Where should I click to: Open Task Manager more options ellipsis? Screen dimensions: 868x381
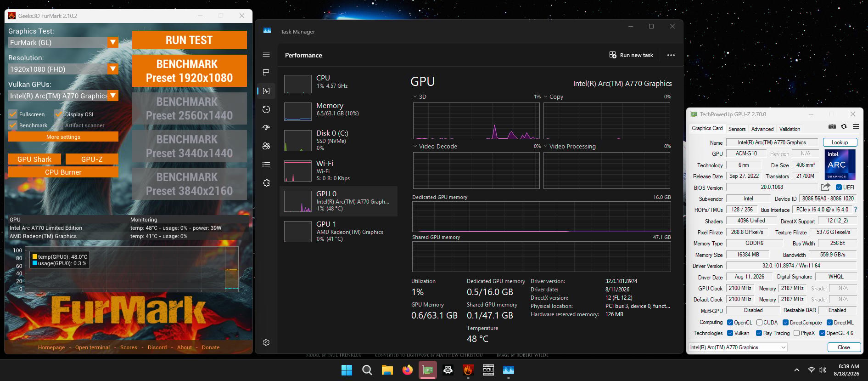point(671,55)
